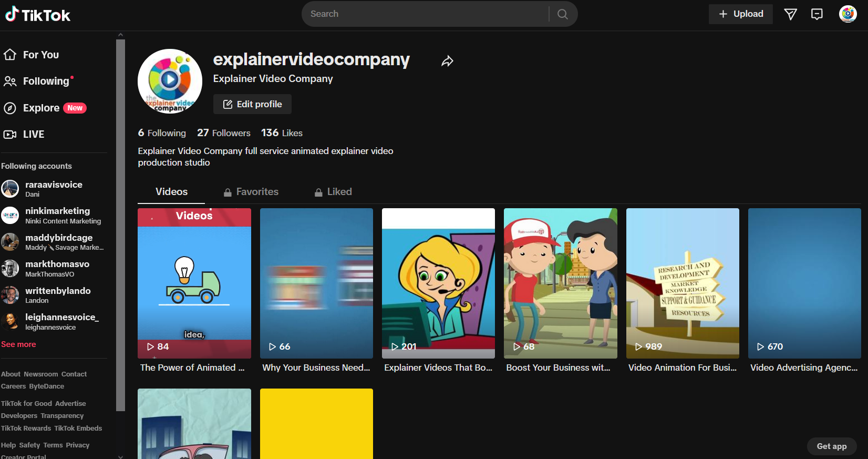868x459 pixels.
Task: Open Video Advertising Agenc... thumbnail
Action: 804,283
